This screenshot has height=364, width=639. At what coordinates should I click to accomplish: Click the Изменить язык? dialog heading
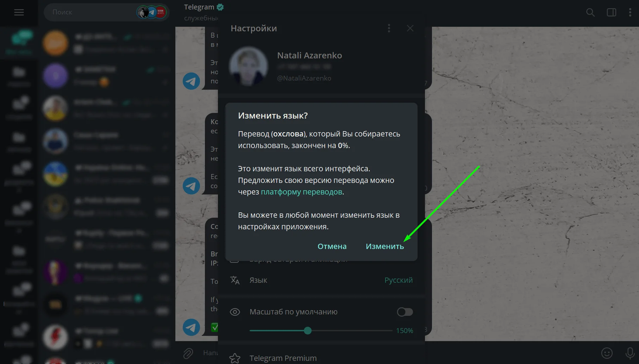click(x=273, y=116)
